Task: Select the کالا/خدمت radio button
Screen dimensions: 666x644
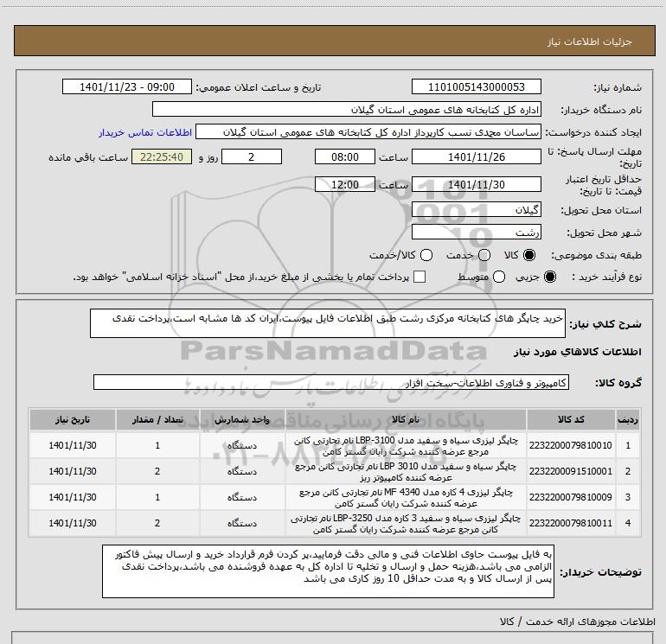Action: click(x=426, y=255)
